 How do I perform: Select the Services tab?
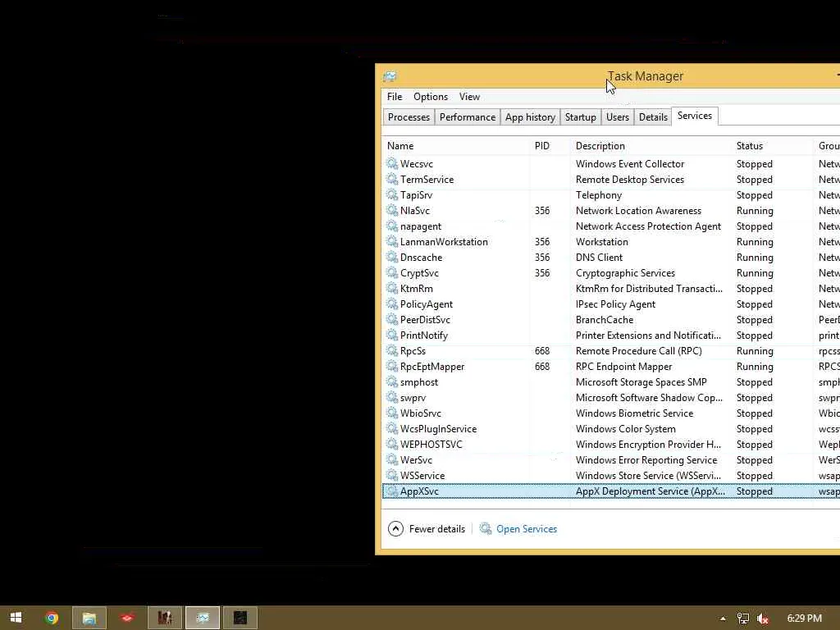pos(694,116)
